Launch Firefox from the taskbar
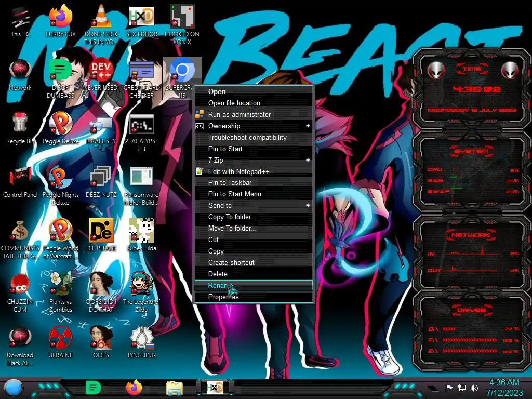532x399 pixels. (134, 388)
